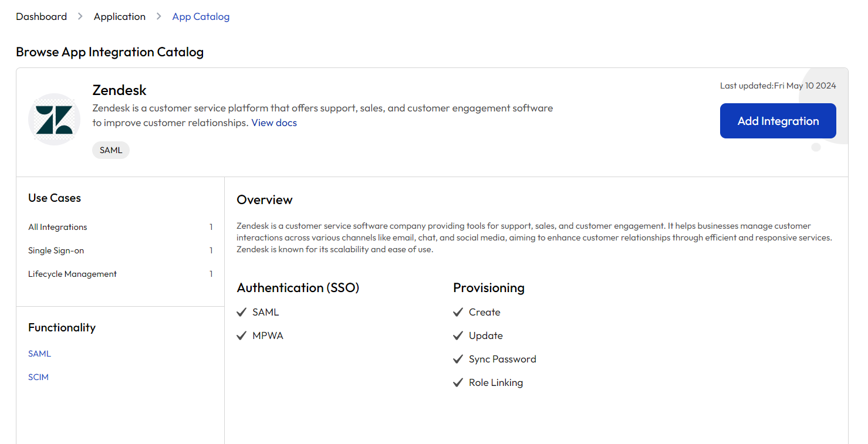Click the count next to All Integrations

coord(211,227)
